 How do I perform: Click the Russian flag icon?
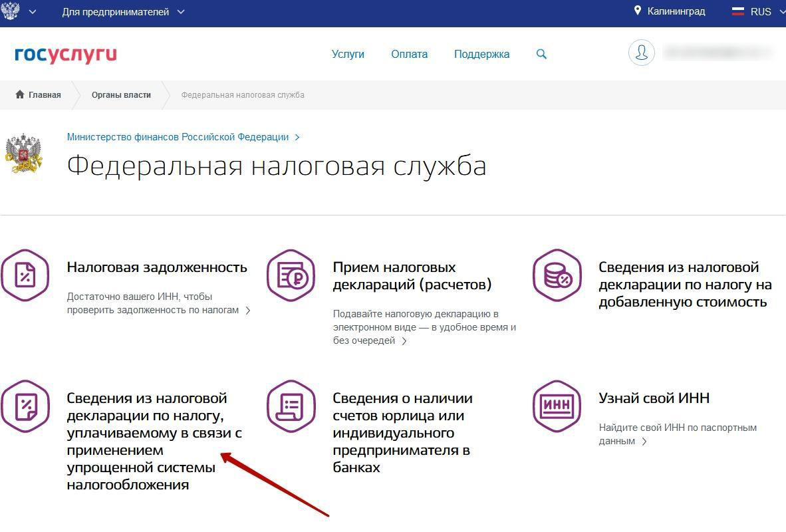pyautogui.click(x=738, y=11)
